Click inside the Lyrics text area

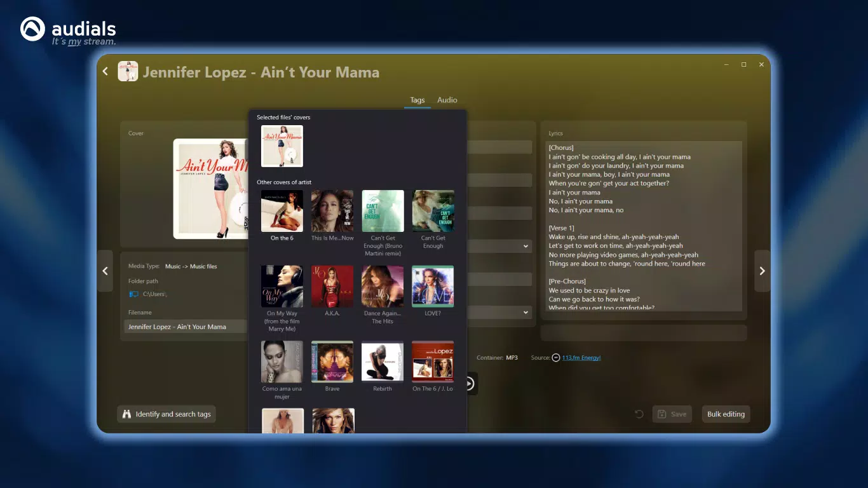(x=644, y=226)
